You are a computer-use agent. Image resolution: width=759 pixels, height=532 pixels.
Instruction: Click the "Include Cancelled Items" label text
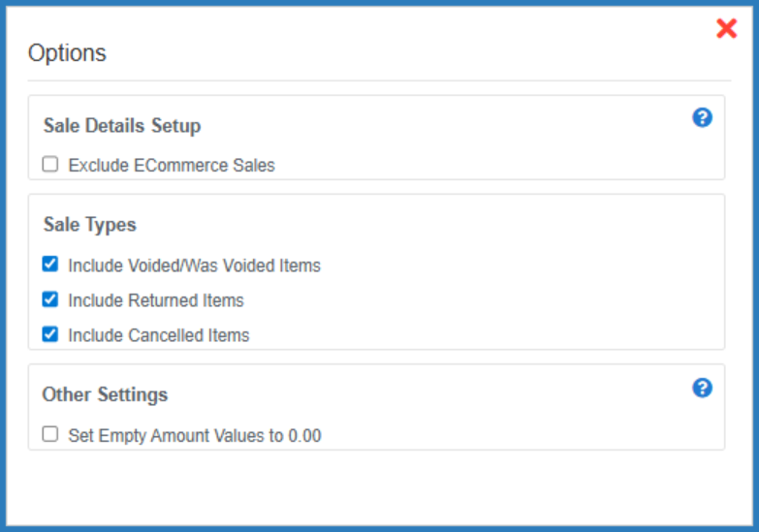[159, 335]
